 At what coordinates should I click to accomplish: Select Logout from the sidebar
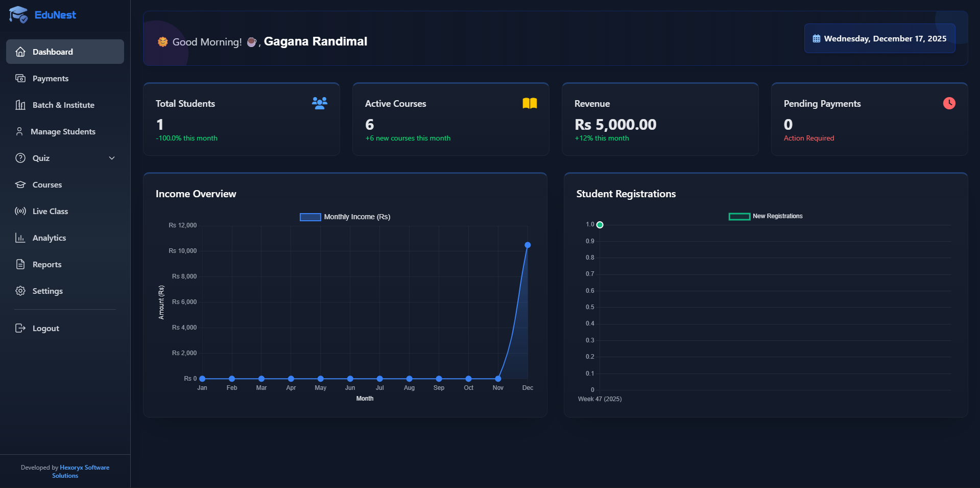[45, 328]
